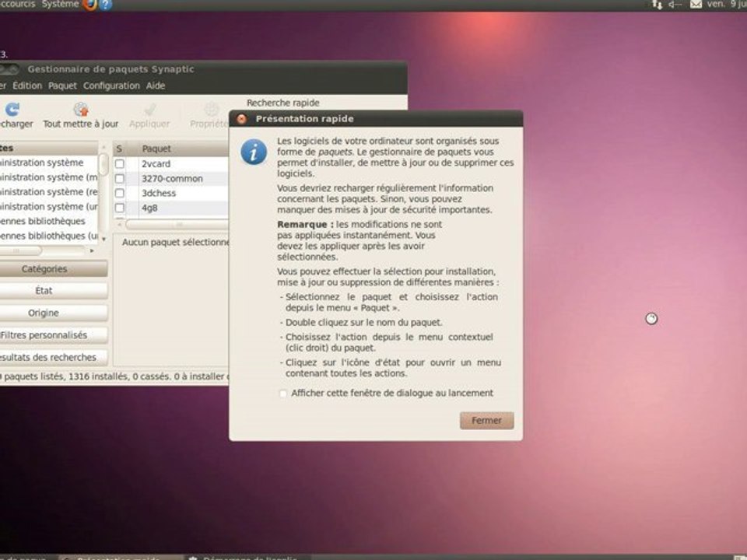Tick the checkbox for package 4g8

tap(120, 208)
